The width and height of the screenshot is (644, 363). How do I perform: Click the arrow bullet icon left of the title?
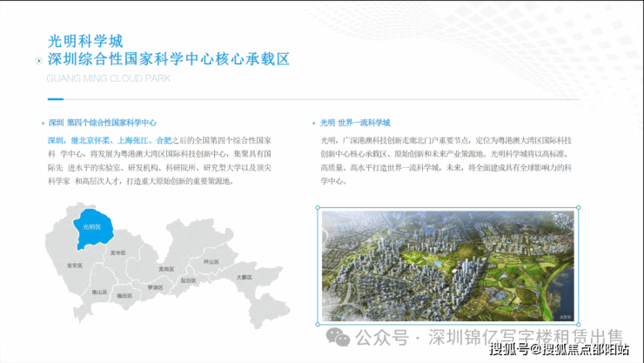(x=37, y=60)
